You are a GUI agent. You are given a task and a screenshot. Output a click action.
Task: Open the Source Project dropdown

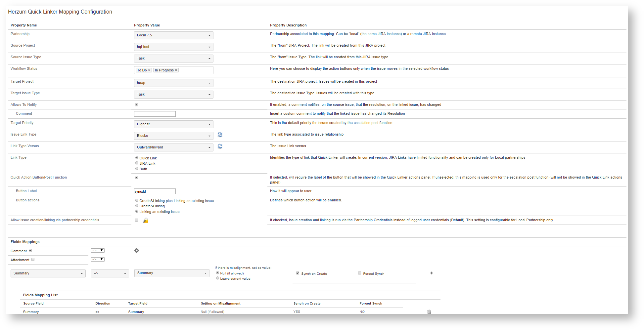pos(173,47)
